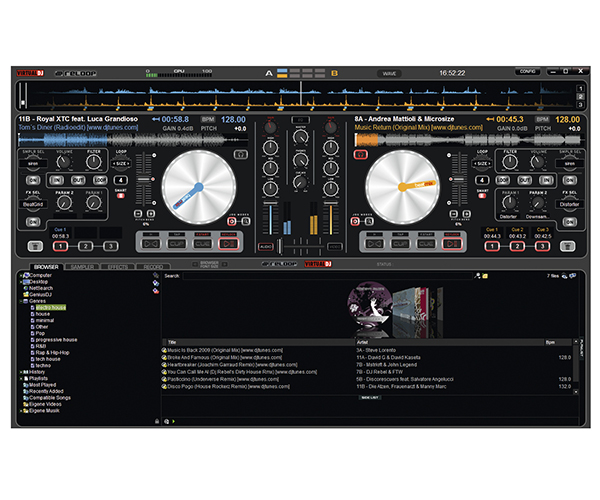The image size is (600, 500).
Task: Click the play/pause button on the right deck
Action: pos(452,244)
